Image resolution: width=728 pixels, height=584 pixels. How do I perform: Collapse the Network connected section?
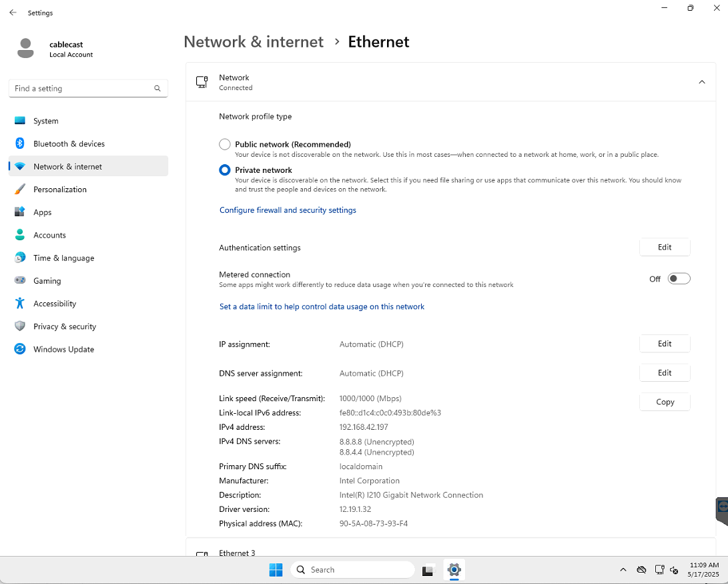click(701, 81)
